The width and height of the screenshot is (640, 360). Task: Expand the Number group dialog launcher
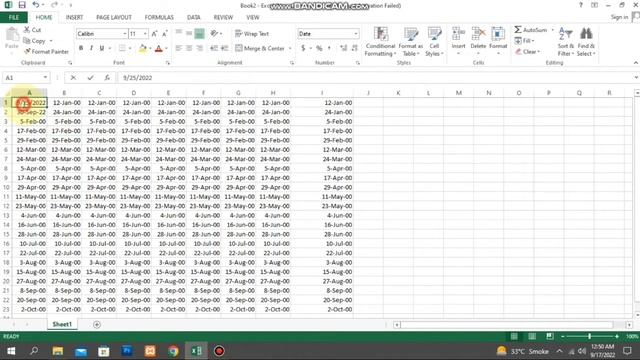coord(358,63)
